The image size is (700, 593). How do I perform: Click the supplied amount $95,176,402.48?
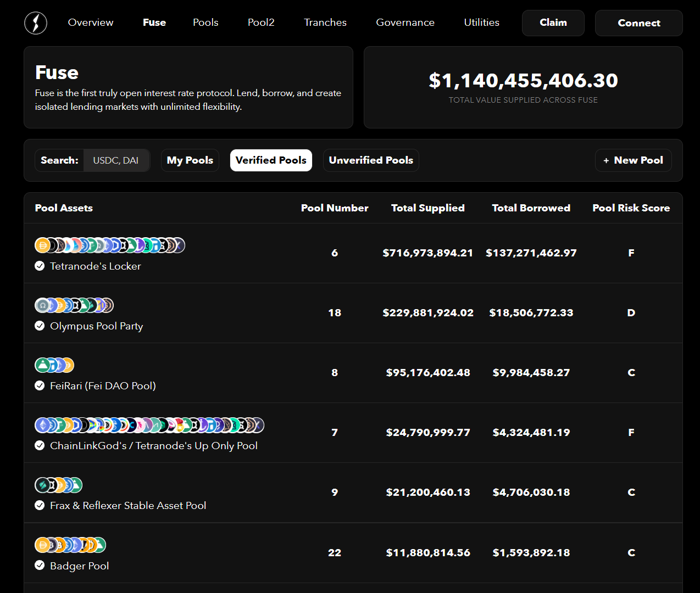click(x=428, y=373)
